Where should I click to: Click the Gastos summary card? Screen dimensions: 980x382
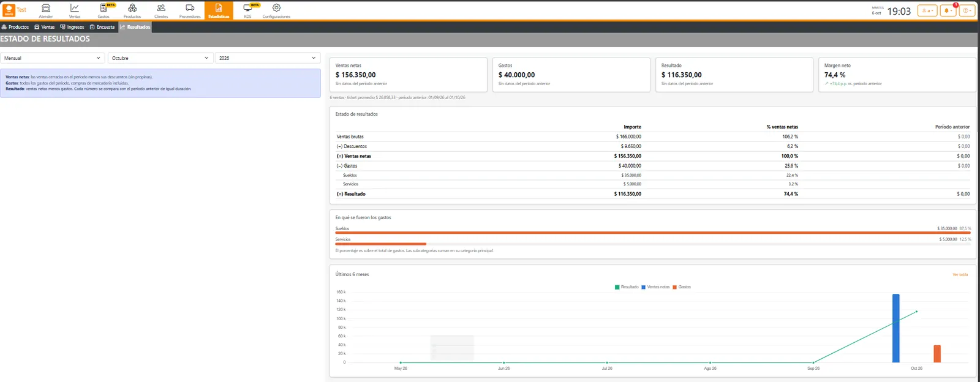571,75
